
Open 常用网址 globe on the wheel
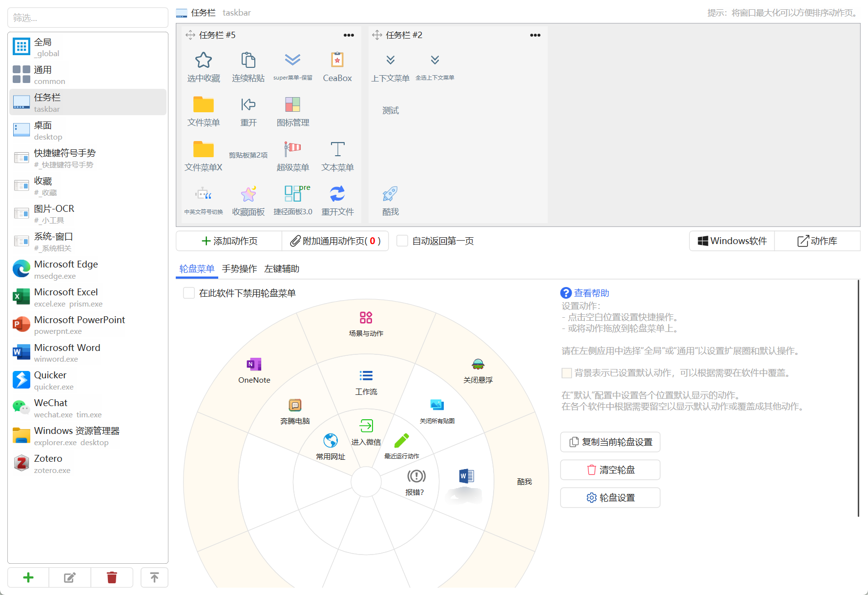(331, 447)
